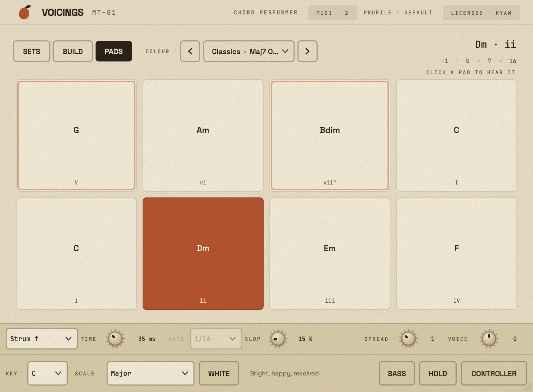The height and width of the screenshot is (392, 533).
Task: Click the window resize grip corner
Action: (x=528, y=387)
